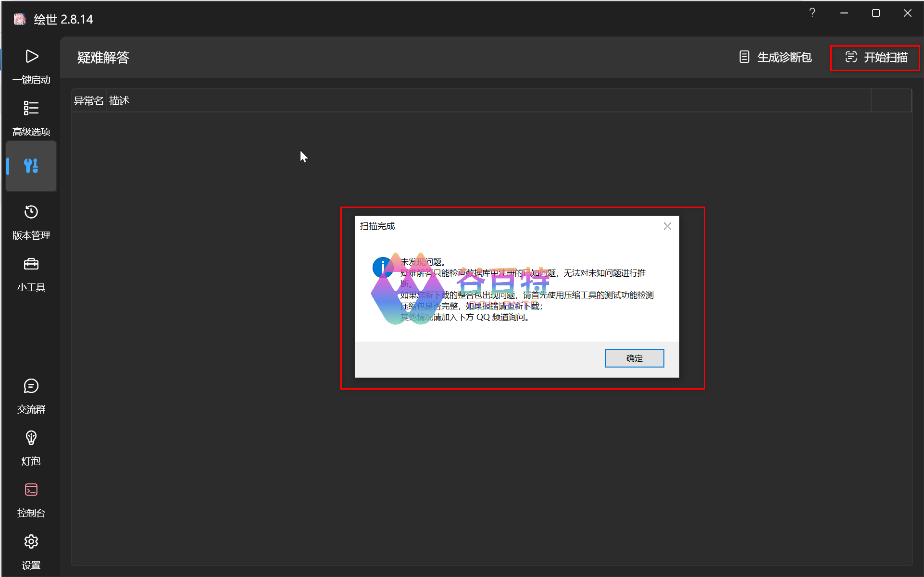Open the 控制台 console icon

tap(31, 490)
